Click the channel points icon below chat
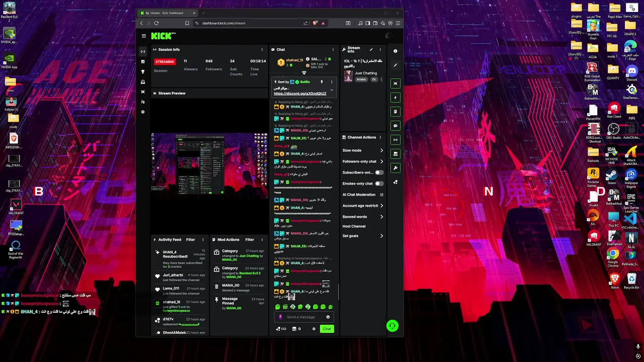Screen dimensions: 644x362 point(281,329)
